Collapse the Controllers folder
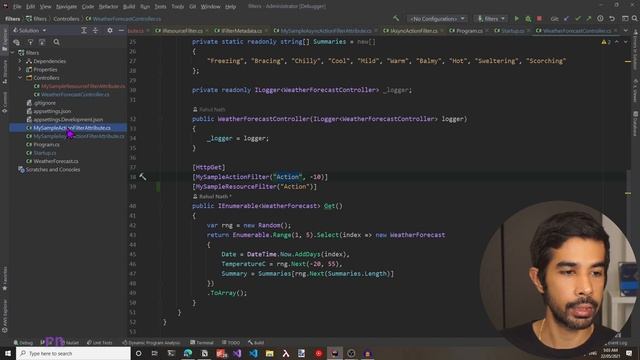Image resolution: width=640 pixels, height=360 pixels. pyautogui.click(x=20, y=78)
